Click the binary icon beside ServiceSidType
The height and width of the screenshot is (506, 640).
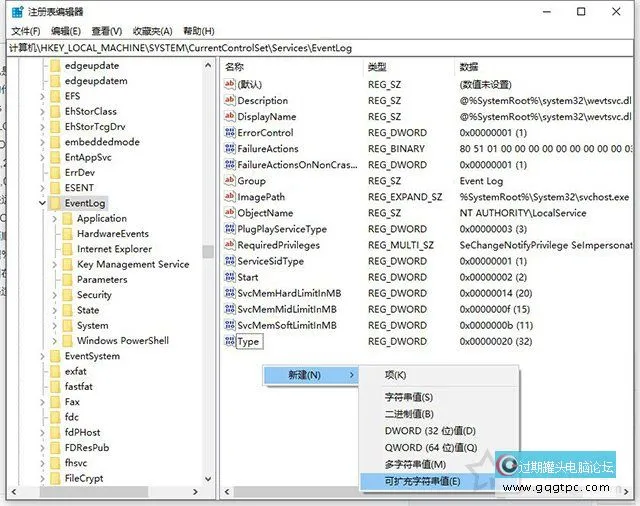click(230, 261)
